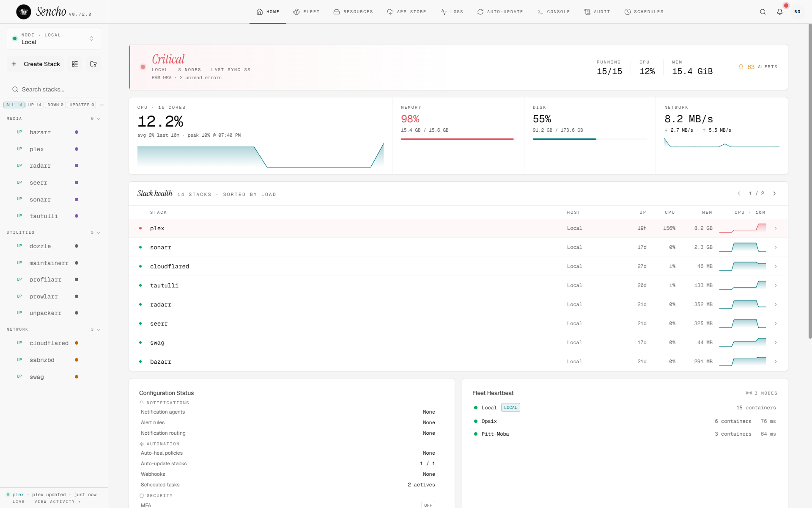Collapse the MEDIA stack group

[x=54, y=119]
